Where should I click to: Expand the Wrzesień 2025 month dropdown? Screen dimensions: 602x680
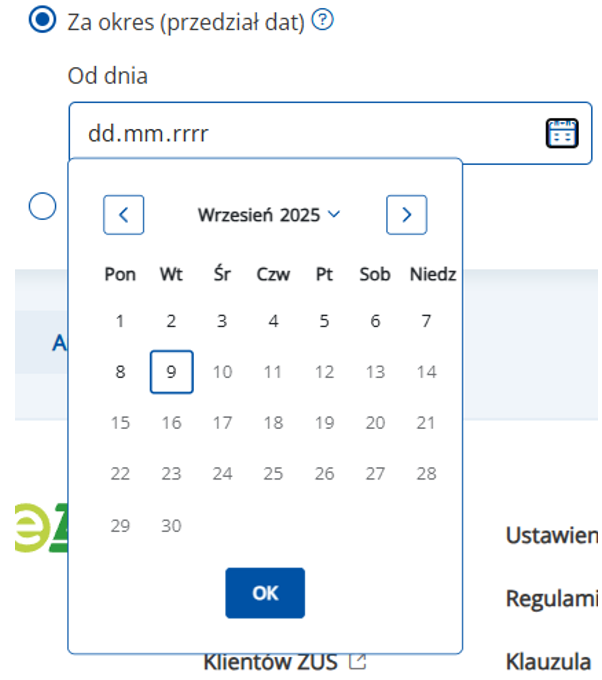click(x=268, y=214)
